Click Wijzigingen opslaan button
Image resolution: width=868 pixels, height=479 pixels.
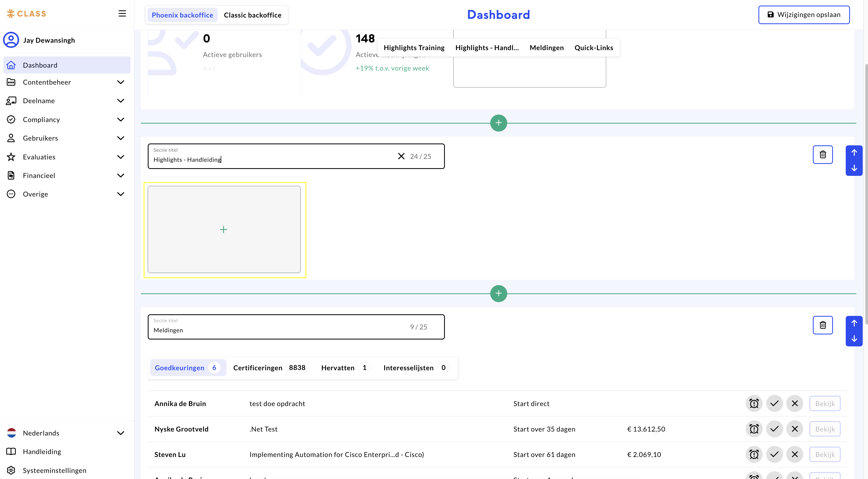(x=804, y=15)
